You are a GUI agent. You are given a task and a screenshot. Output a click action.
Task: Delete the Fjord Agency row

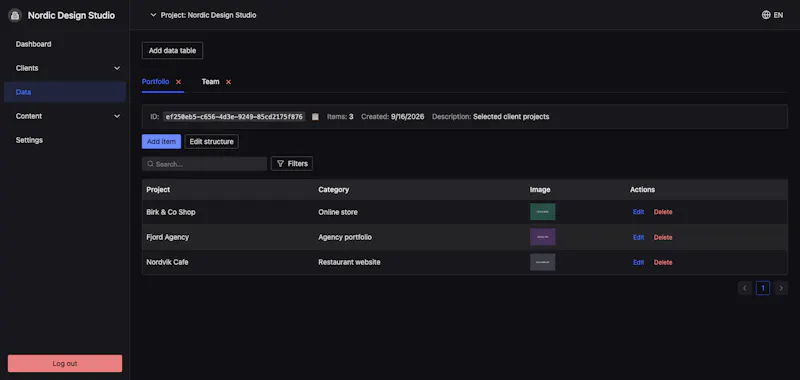point(663,238)
